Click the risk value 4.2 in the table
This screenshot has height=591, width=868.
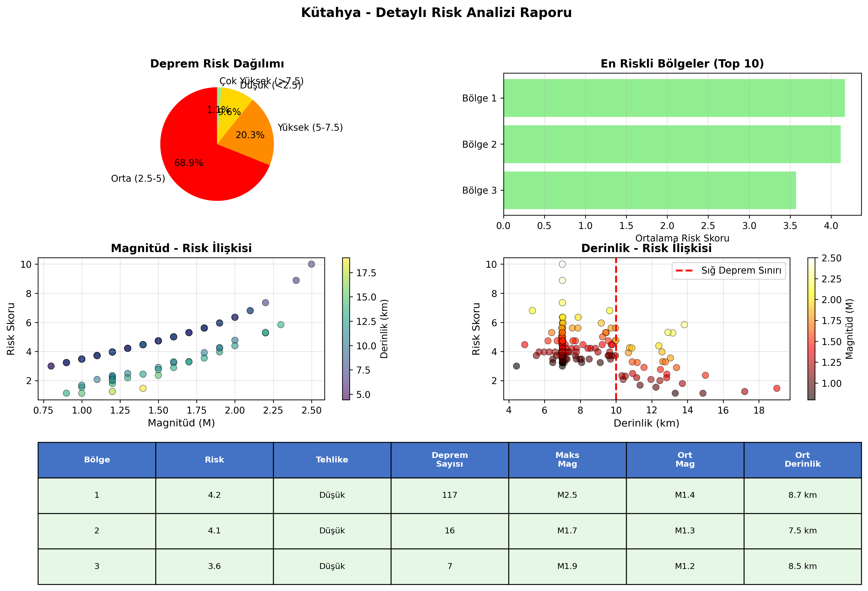214,495
